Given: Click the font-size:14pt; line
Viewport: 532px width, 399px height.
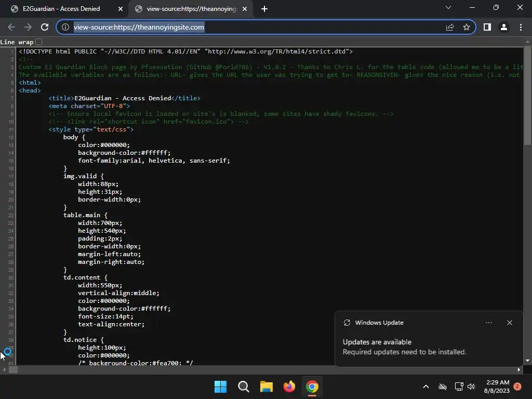Looking at the screenshot, I should coord(106,316).
